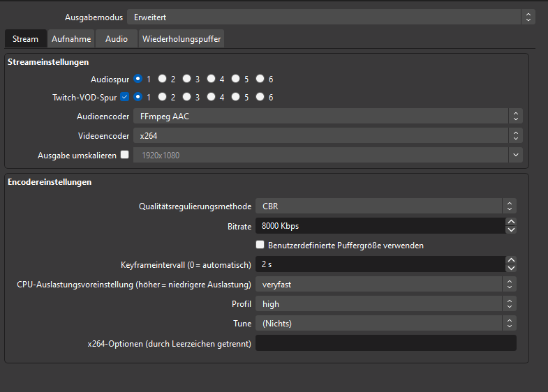The height and width of the screenshot is (392, 548).
Task: Switch to the Aufnahme tab
Action: coord(71,39)
